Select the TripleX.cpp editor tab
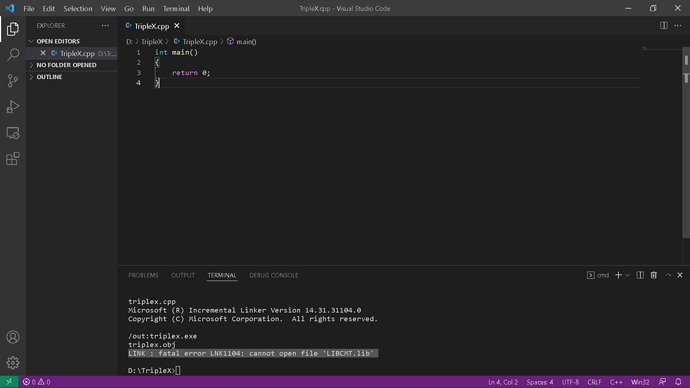Screen dimensions: 690x388 coord(152,26)
